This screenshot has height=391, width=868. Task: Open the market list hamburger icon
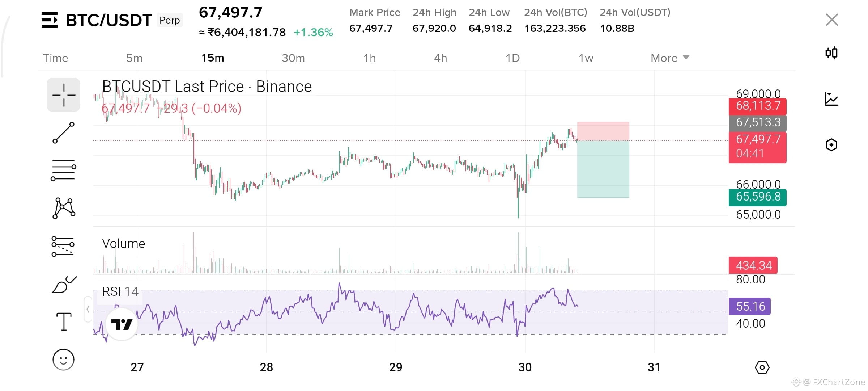click(50, 20)
